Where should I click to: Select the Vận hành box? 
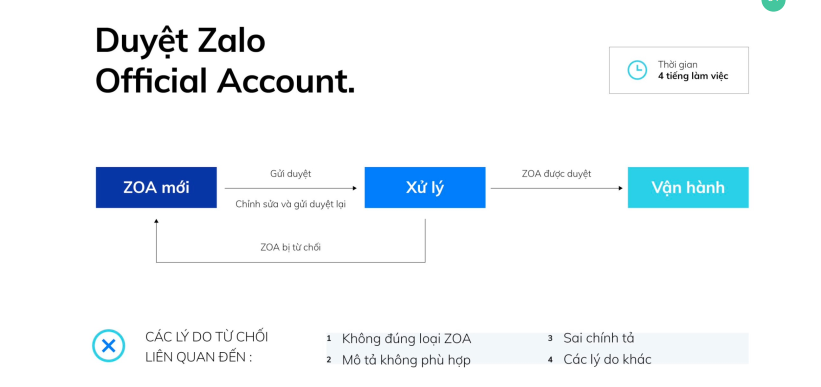pos(688,187)
